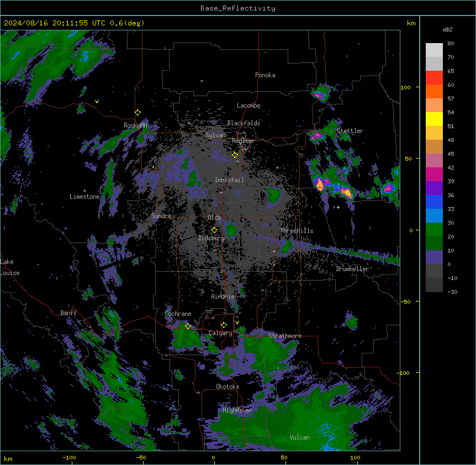Click the Ponoka city label
This screenshot has height=465, width=476.
coord(265,75)
